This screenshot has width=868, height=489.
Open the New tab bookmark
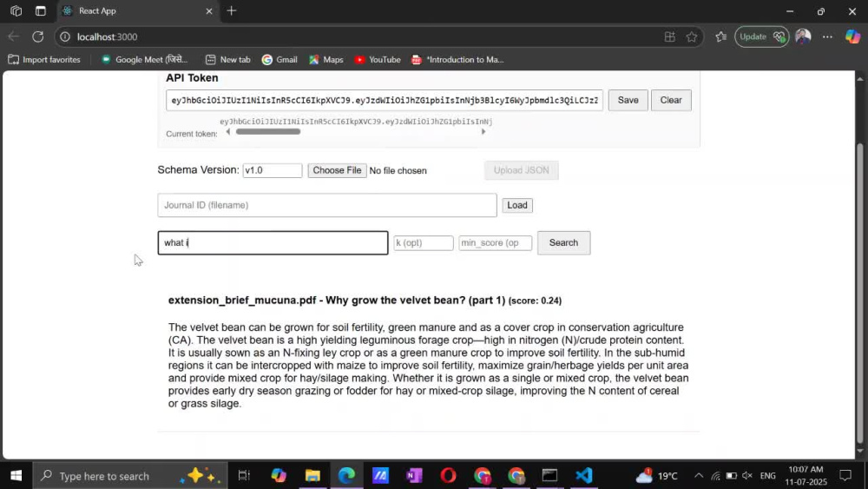[x=227, y=59]
